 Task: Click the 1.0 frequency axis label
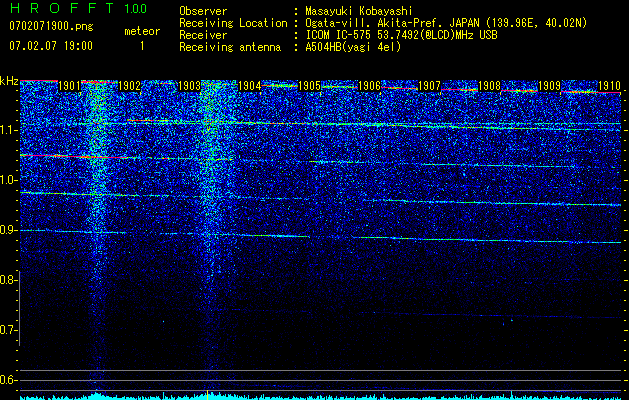coord(8,180)
